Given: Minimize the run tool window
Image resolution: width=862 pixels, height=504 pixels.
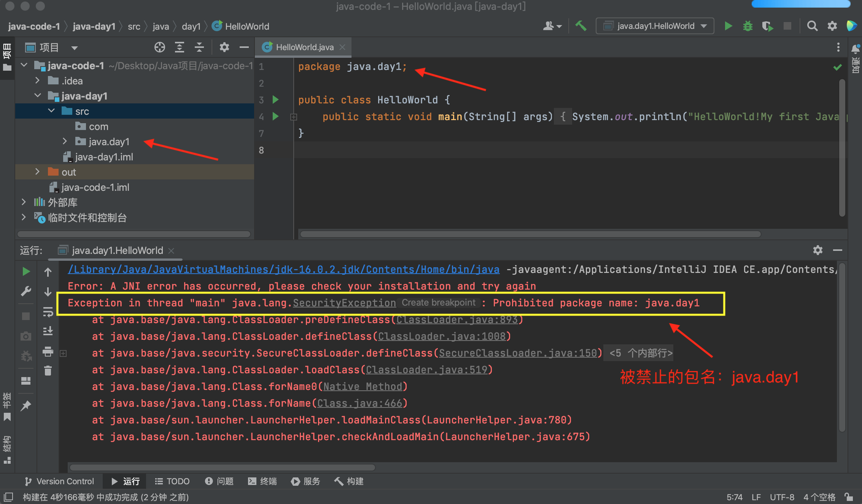Looking at the screenshot, I should point(837,250).
